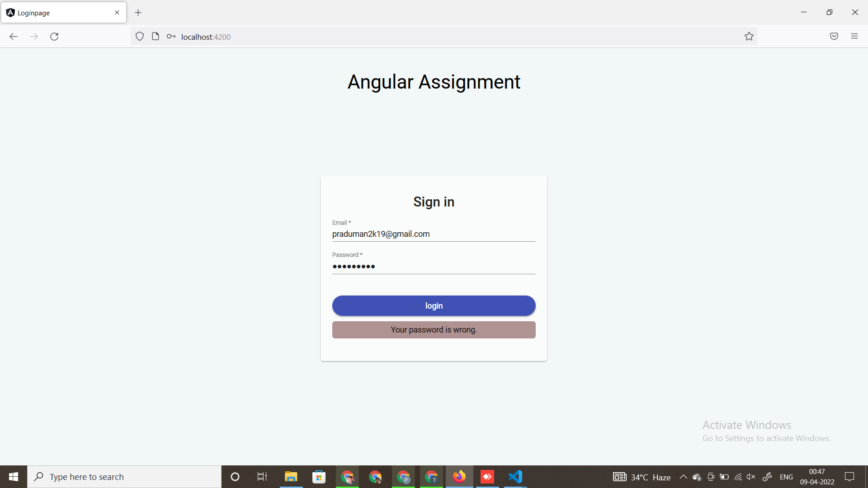The image size is (868, 488).
Task: Open the 34°C Haze weather widget
Action: [x=642, y=477]
